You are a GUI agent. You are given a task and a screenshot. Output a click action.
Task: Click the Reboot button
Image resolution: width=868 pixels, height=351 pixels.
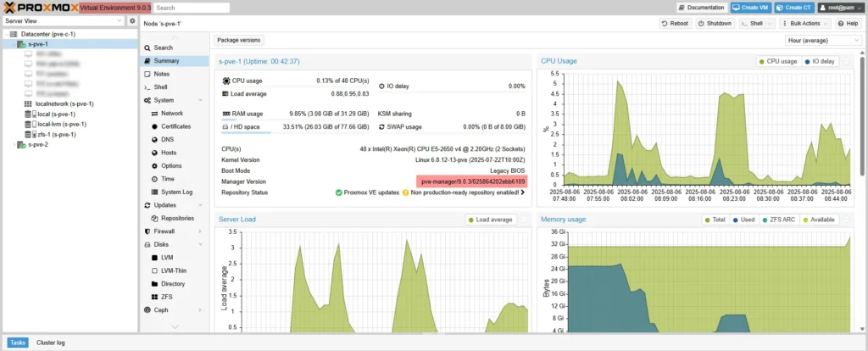[675, 24]
